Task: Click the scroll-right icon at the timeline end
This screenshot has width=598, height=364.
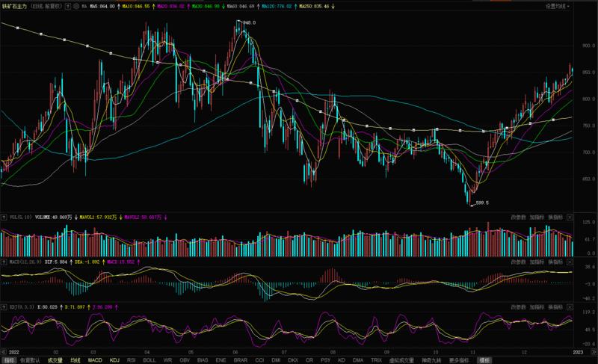Action: tap(594, 352)
